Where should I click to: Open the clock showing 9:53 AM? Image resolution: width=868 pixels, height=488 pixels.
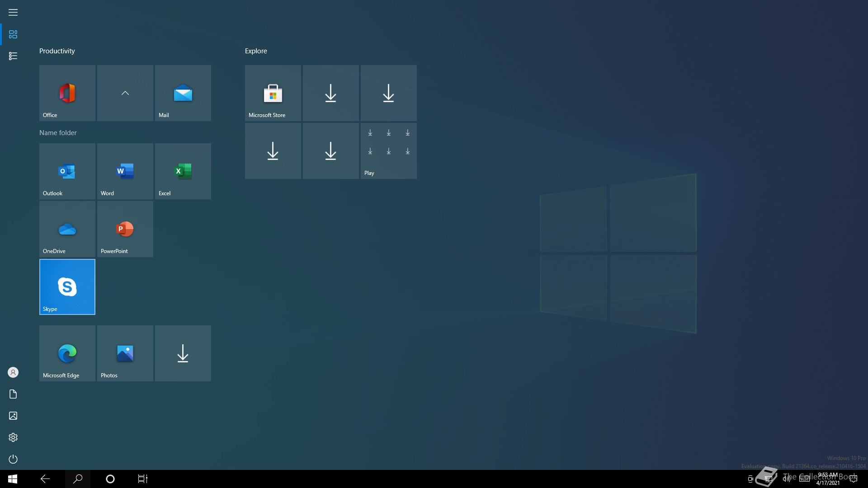828,479
